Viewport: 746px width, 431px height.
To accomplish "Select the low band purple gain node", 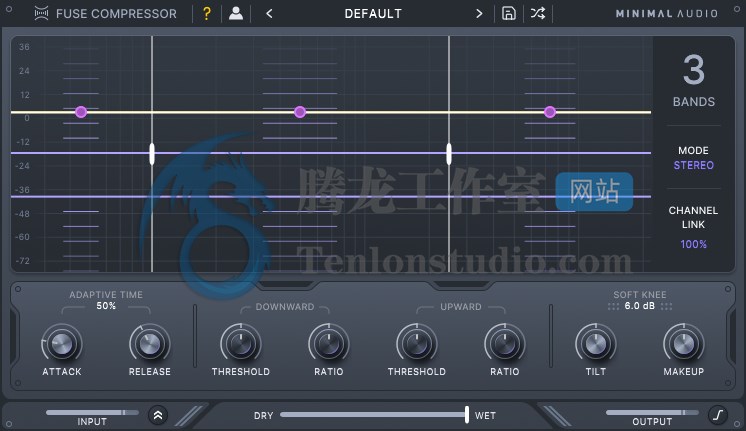I will coord(81,112).
